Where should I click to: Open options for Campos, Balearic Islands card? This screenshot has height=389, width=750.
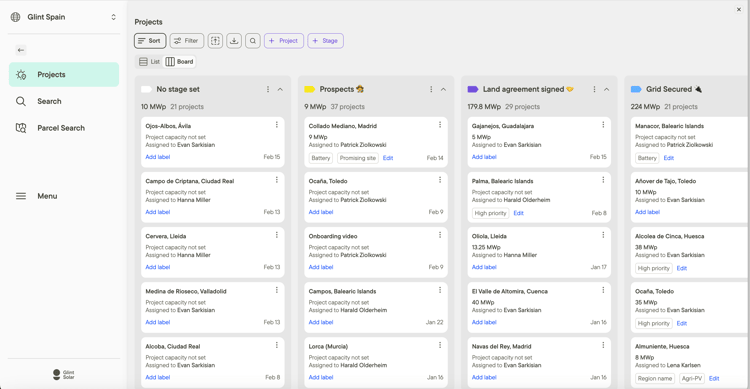[440, 290]
